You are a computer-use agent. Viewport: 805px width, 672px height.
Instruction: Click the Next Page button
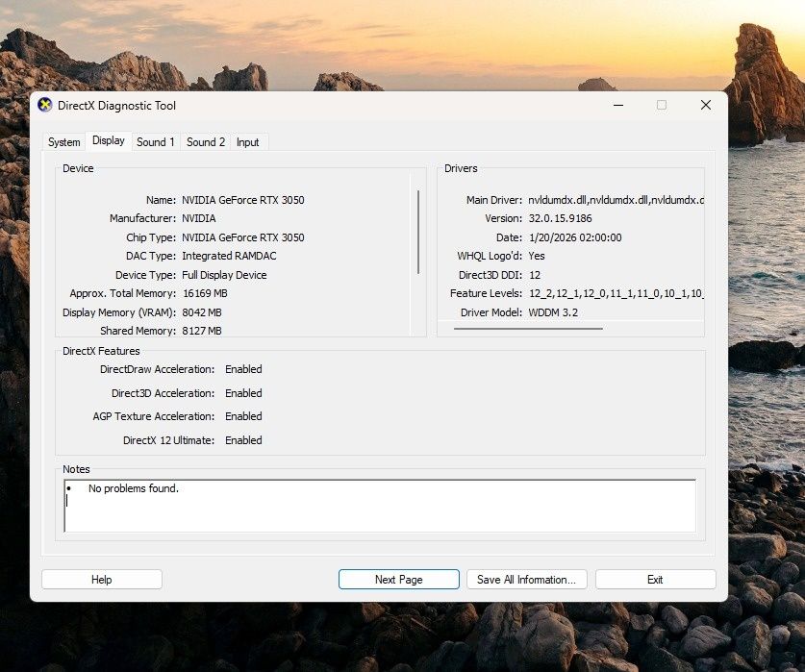pos(399,580)
